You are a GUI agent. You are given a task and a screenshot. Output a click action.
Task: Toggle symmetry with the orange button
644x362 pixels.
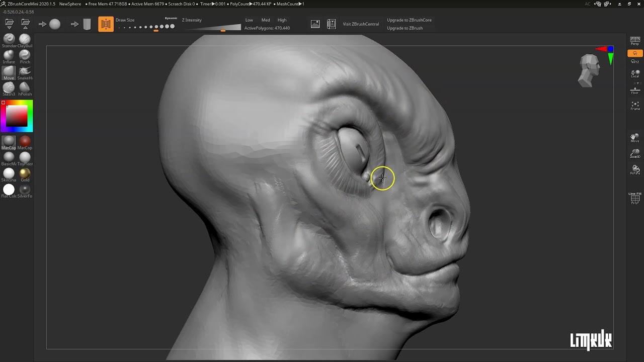click(x=106, y=24)
